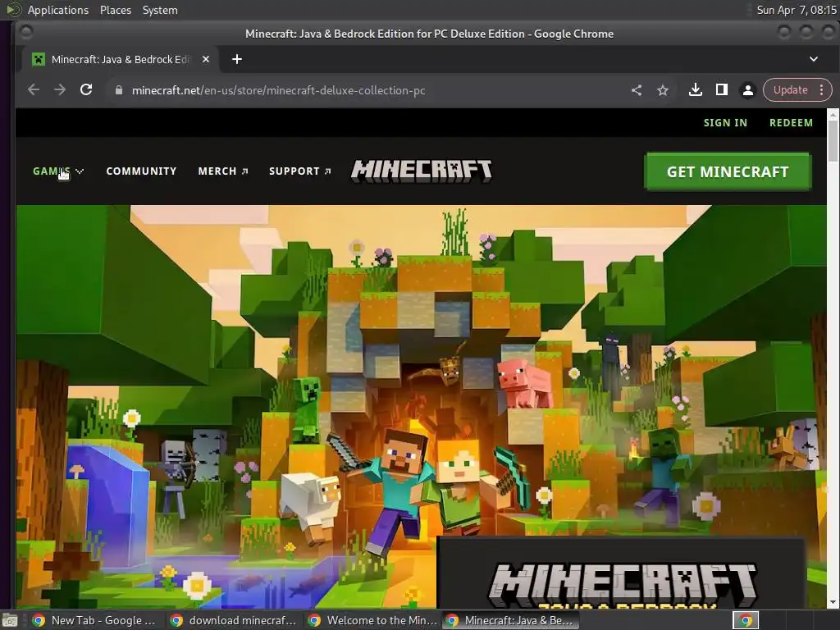This screenshot has height=630, width=840.
Task: Reload the Minecraft store page
Action: pos(86,90)
